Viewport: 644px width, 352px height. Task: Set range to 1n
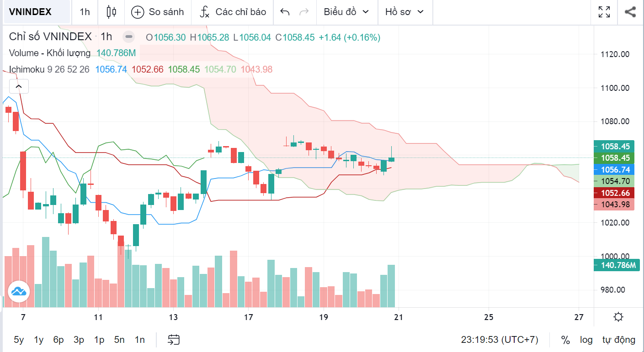point(140,340)
